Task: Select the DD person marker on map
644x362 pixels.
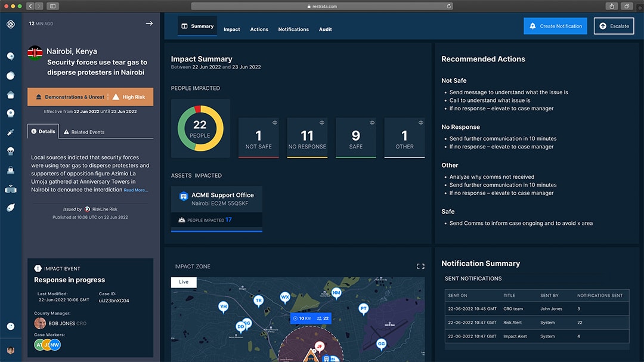Action: [241, 327]
